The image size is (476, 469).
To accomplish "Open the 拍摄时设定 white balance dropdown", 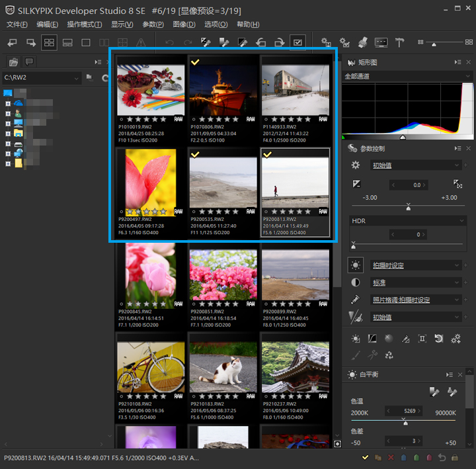I will pyautogui.click(x=416, y=265).
